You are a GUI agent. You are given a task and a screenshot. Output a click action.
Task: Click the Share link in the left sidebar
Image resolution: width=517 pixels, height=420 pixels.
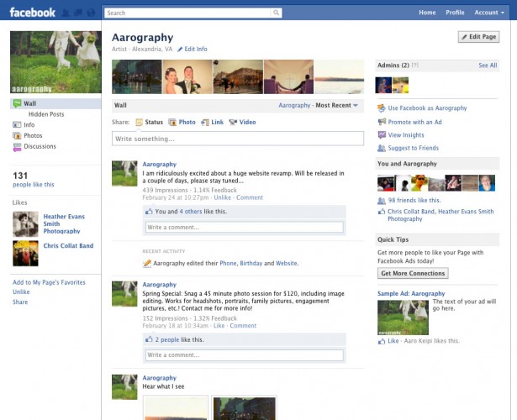[x=20, y=302]
